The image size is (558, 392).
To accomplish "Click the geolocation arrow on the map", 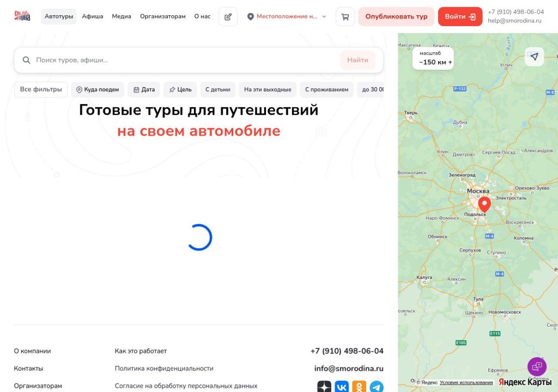I will click(534, 56).
